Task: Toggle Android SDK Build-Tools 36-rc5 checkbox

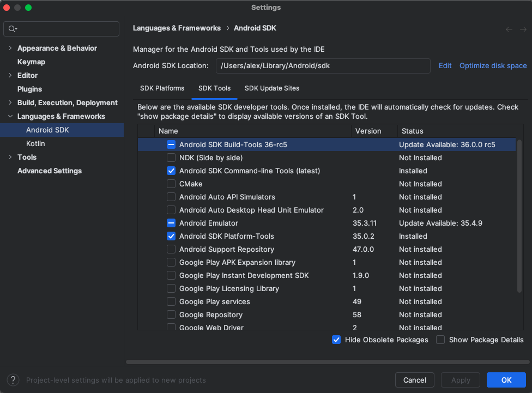Action: click(x=171, y=144)
